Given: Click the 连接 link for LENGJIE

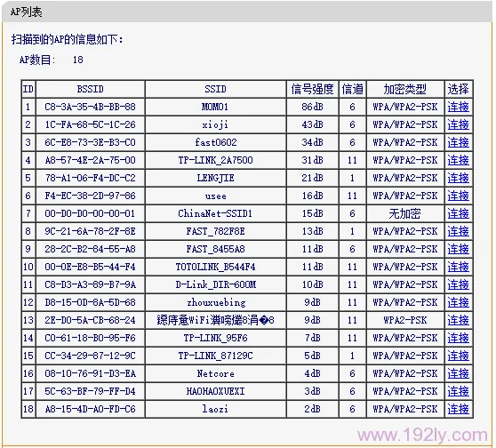Looking at the screenshot, I should point(458,178).
